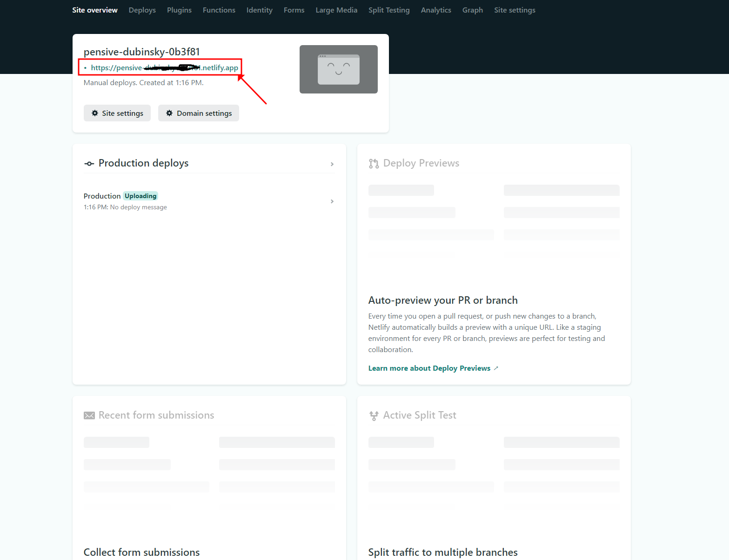Open the Identity tab
This screenshot has height=560, width=729.
click(260, 10)
